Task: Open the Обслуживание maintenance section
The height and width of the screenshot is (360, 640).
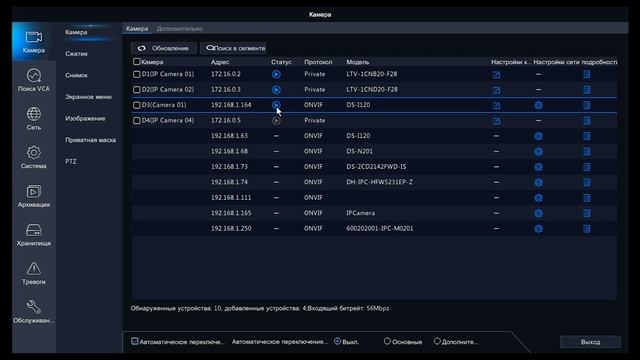Action: (x=33, y=312)
